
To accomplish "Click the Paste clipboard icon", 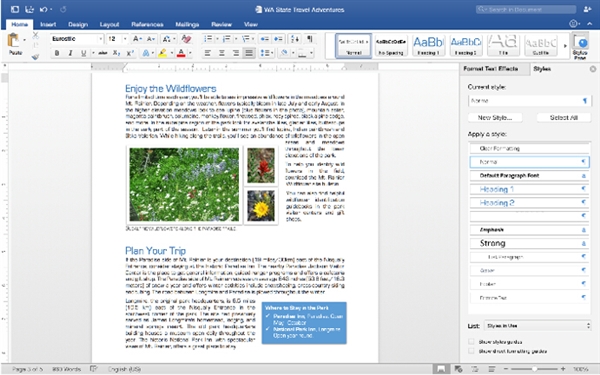I will coord(14,40).
